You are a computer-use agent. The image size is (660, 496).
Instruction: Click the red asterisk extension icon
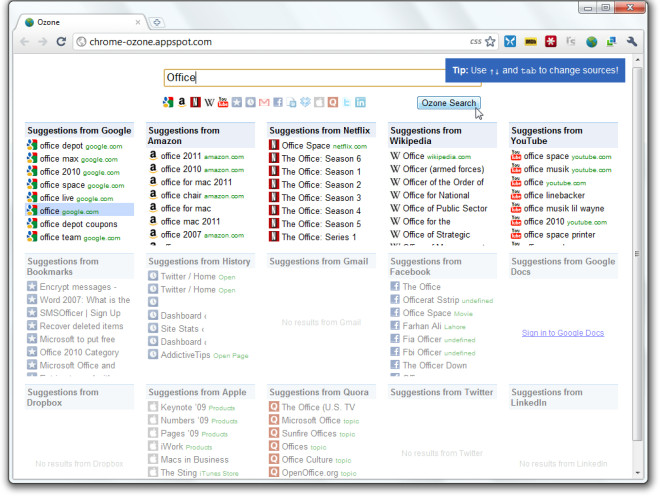tap(551, 41)
